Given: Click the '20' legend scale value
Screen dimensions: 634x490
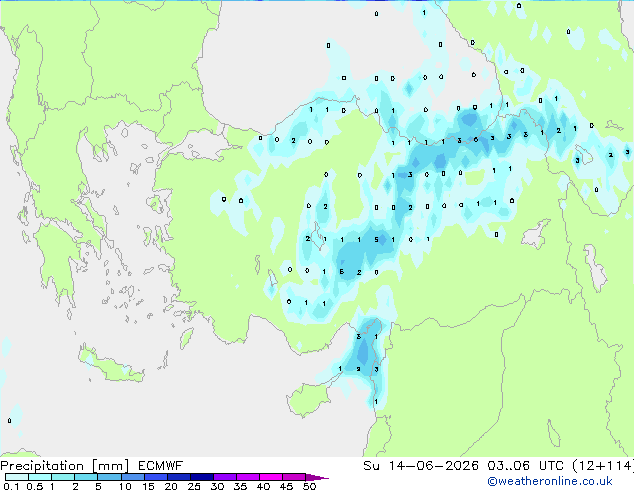Looking at the screenshot, I should coord(171,486).
